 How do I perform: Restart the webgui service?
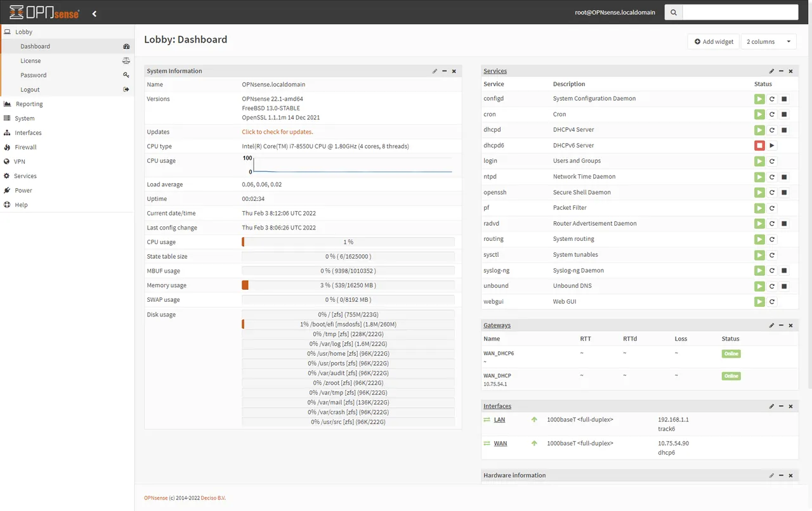click(x=772, y=302)
